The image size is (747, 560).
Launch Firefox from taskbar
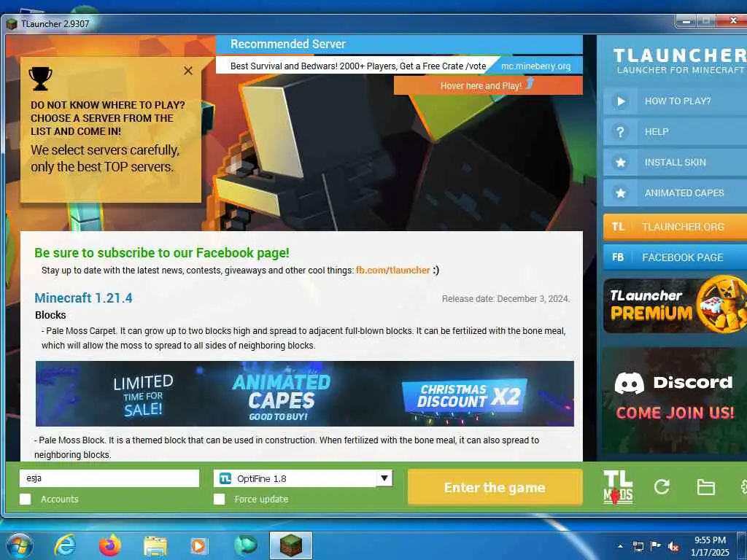[x=110, y=545]
